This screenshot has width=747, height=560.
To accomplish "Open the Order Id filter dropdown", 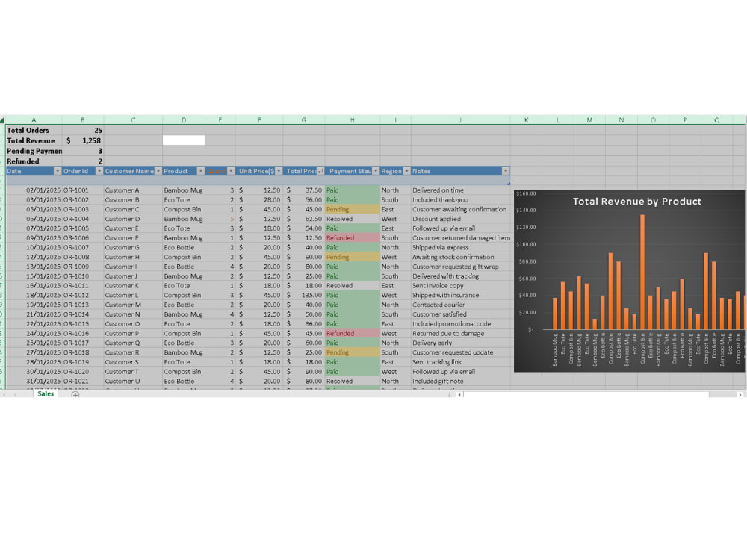I will click(99, 171).
